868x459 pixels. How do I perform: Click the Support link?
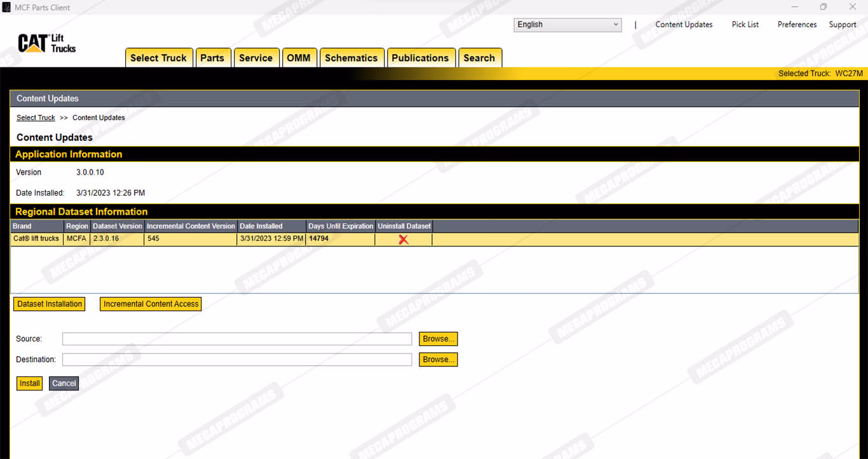[842, 25]
